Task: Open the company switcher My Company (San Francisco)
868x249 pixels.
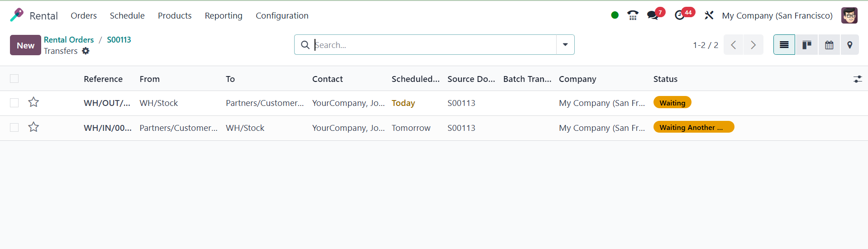Action: click(777, 15)
